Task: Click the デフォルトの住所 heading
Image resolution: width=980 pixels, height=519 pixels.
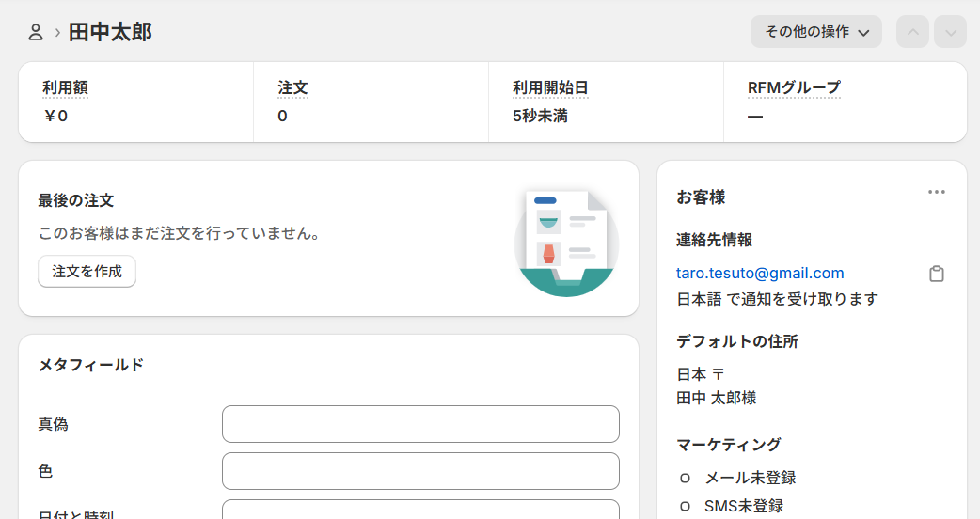Action: tap(737, 341)
